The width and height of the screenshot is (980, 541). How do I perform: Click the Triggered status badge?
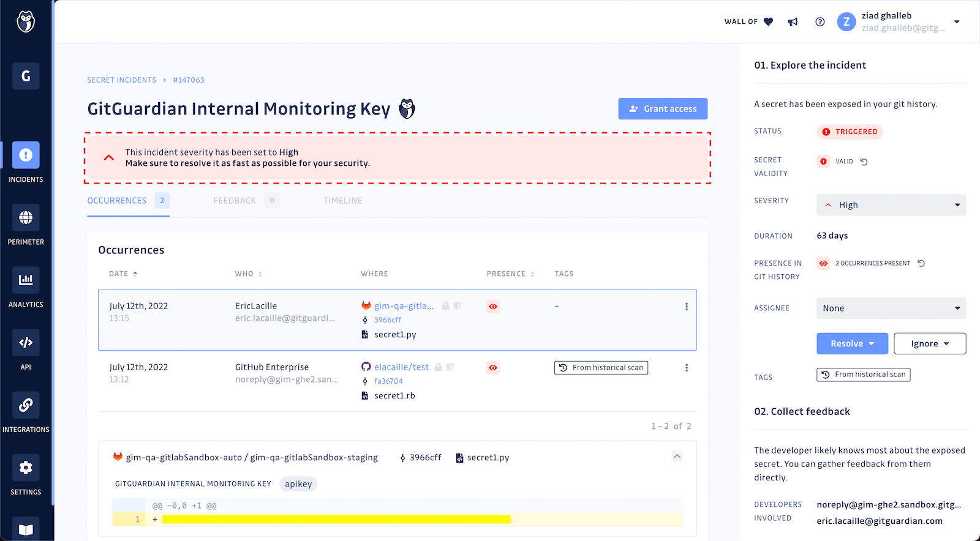[x=850, y=132]
